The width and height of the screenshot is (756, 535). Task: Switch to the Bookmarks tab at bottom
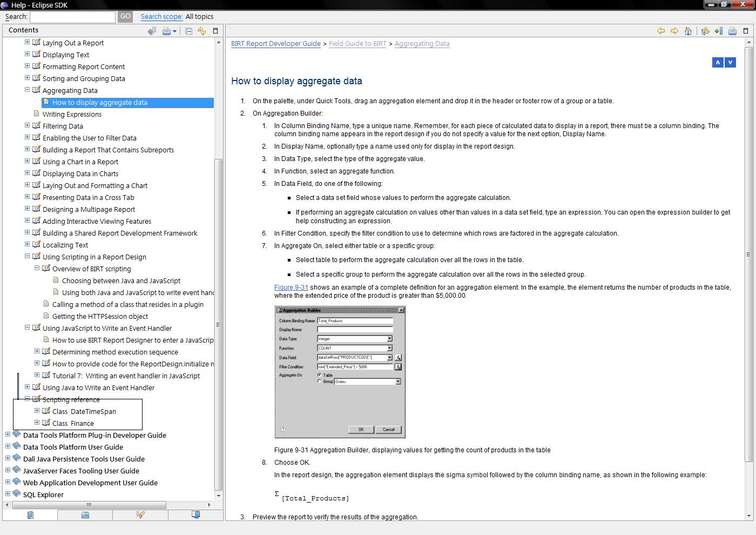[x=195, y=515]
